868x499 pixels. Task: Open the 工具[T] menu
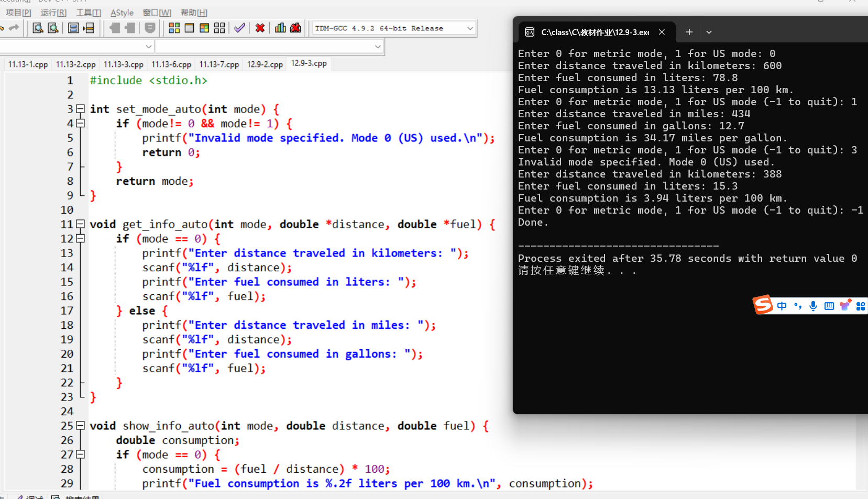(89, 13)
